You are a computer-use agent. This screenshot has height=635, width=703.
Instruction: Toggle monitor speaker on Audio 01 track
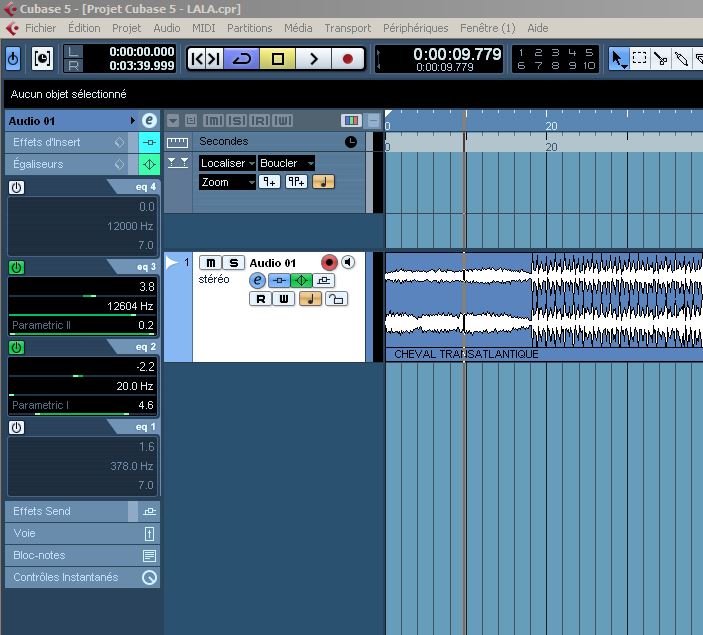(348, 262)
